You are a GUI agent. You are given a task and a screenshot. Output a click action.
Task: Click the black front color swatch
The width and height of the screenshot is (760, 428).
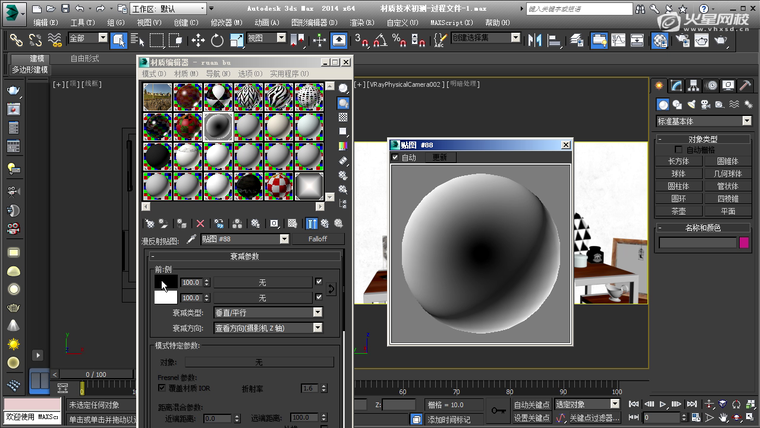[164, 283]
